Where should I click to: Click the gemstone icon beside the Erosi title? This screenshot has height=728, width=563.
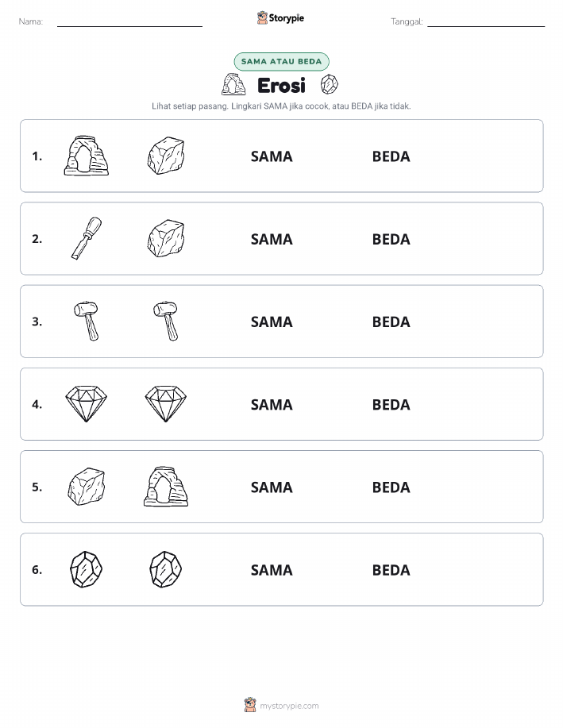pyautogui.click(x=330, y=84)
